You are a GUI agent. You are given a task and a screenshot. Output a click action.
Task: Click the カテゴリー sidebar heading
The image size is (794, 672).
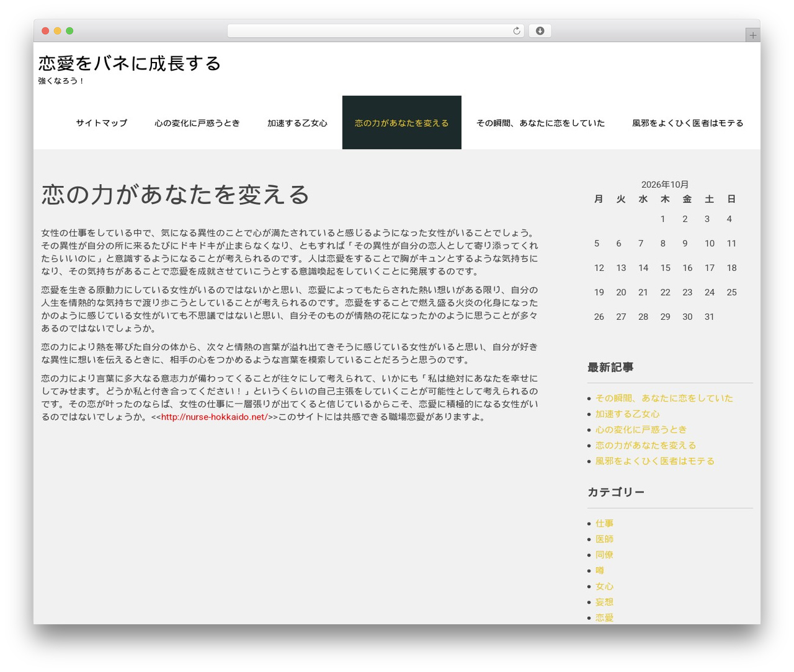(616, 492)
